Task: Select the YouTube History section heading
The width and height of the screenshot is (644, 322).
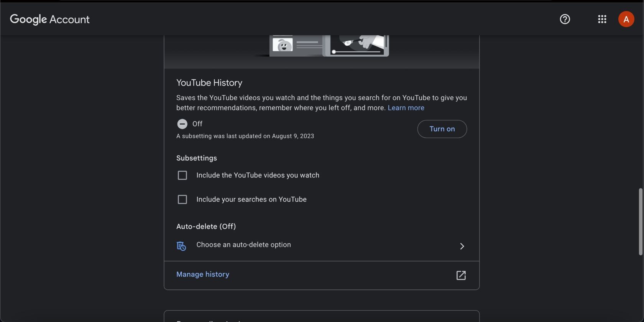Action: [209, 82]
